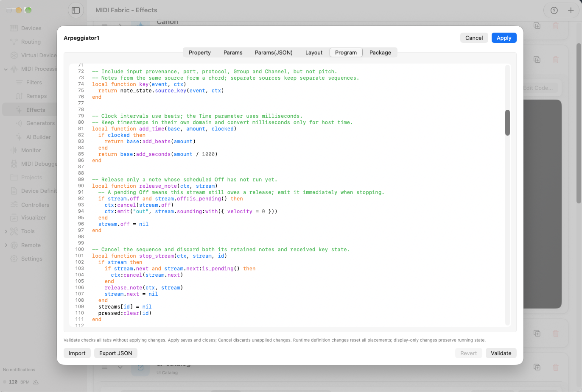
Task: Open Devices in the sidebar
Action: pos(31,28)
